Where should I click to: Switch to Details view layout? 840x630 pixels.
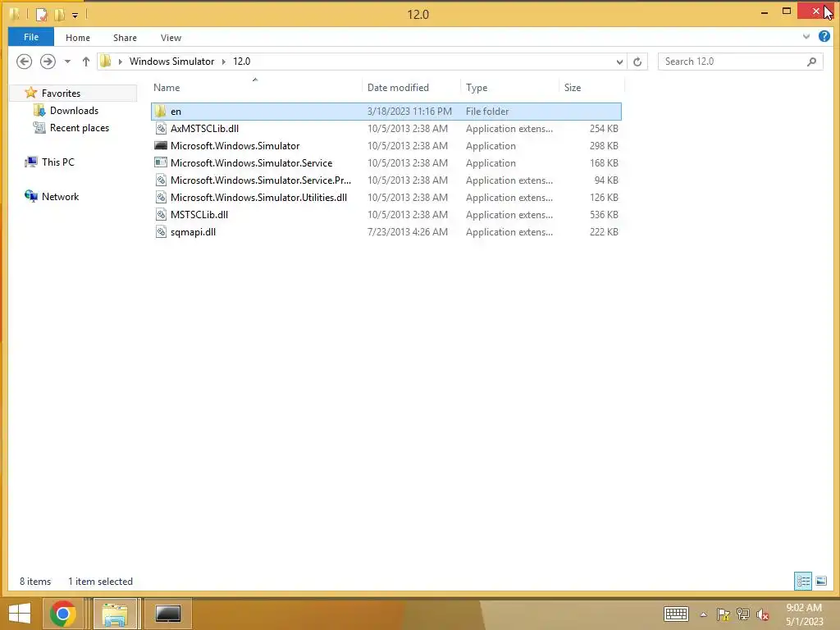(x=803, y=581)
